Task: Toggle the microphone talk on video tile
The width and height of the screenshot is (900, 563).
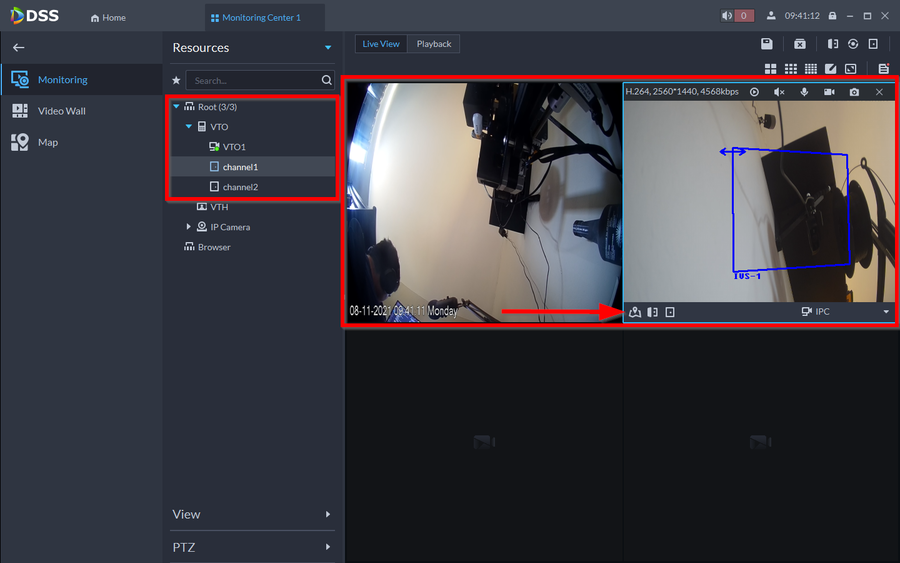Action: 804,92
